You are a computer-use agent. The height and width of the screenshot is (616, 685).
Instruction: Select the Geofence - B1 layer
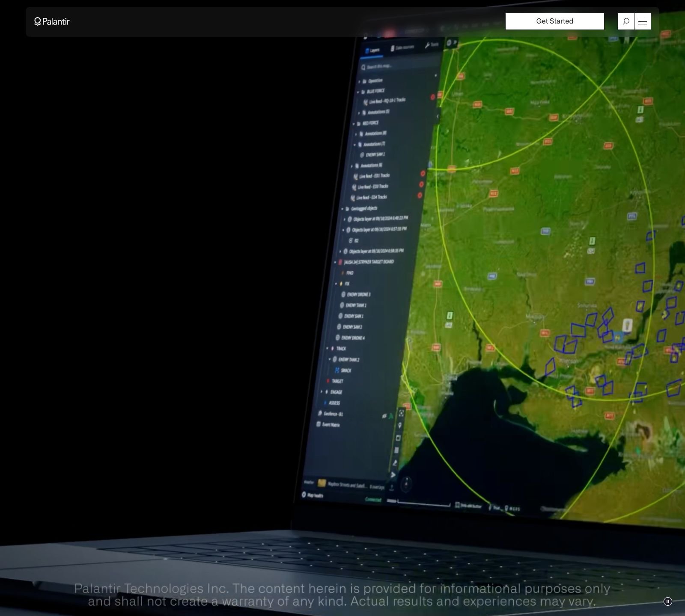330,414
